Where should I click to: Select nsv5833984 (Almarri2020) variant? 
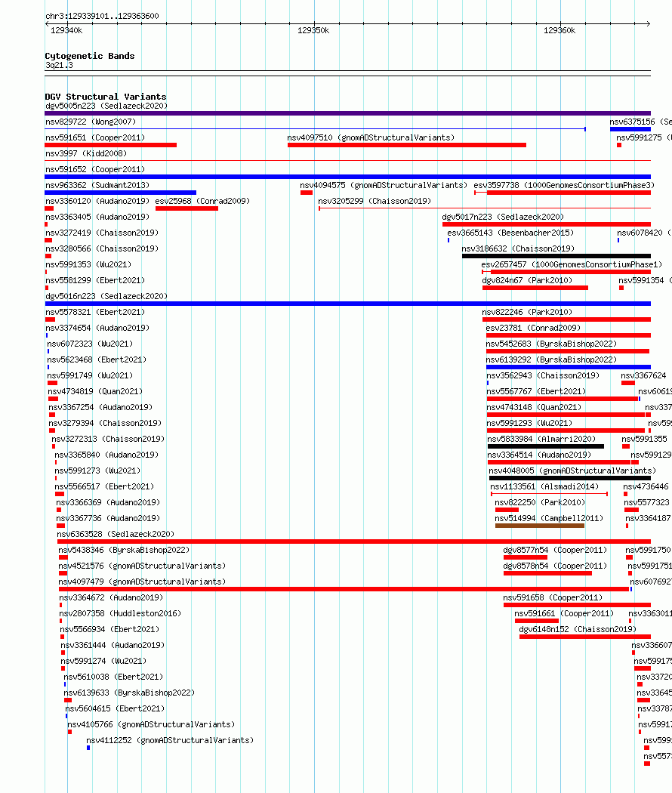[541, 439]
